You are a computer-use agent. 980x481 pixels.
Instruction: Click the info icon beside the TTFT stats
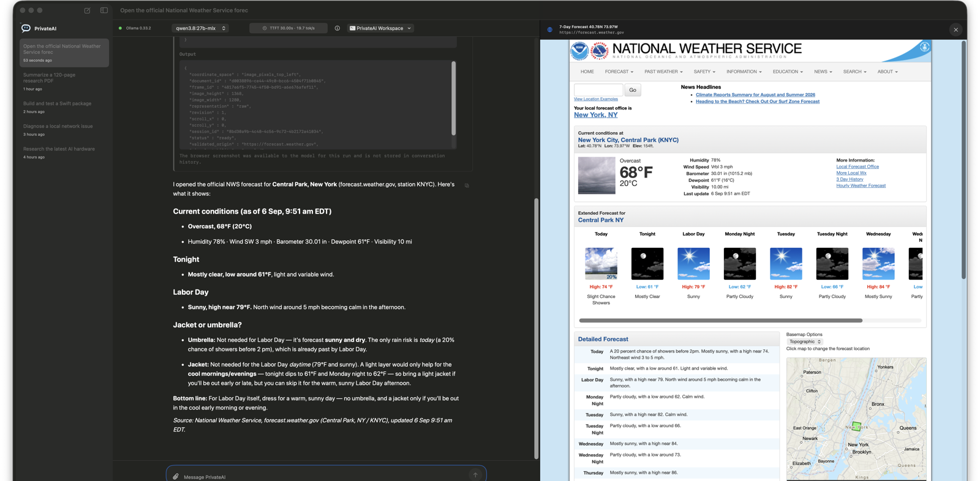(x=337, y=28)
